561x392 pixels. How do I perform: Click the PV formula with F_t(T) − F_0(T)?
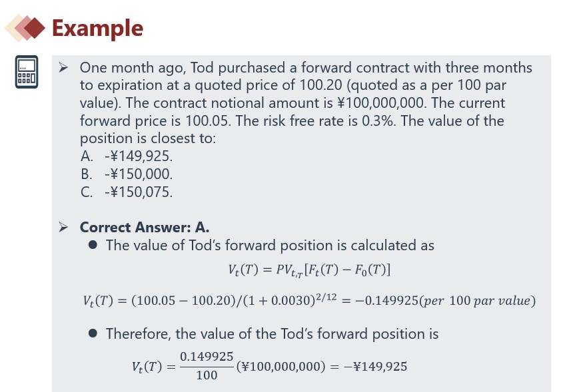(x=305, y=271)
